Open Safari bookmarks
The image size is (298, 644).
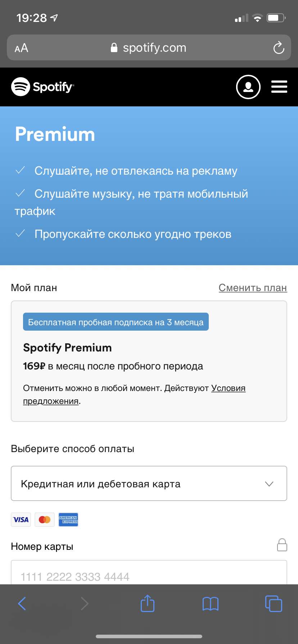coord(211,604)
